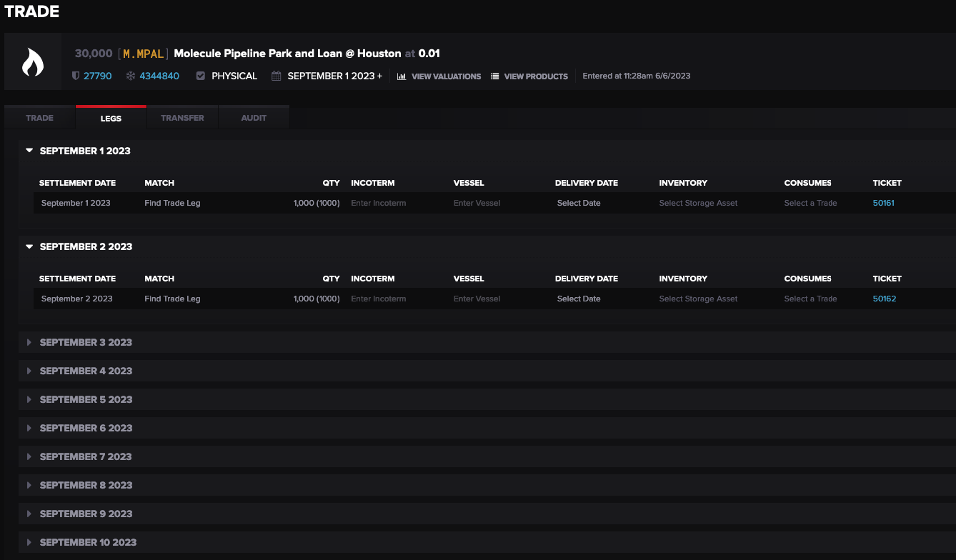Toggle the PHYSICAL checkbox
956x560 pixels.
tap(201, 76)
